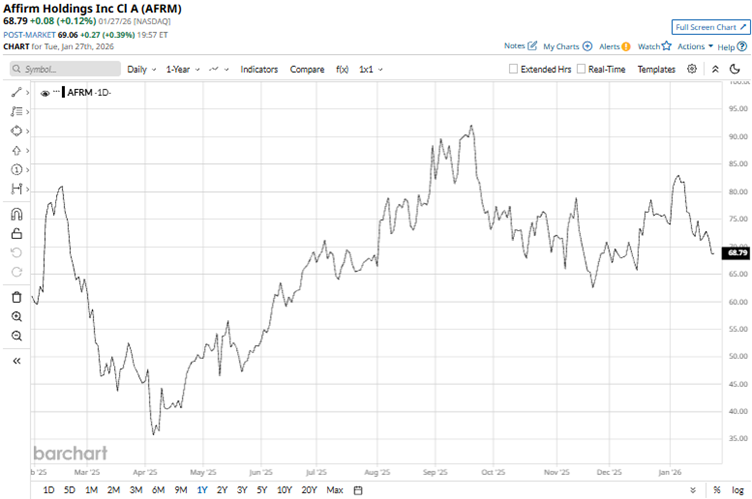
Task: Select the 5Y time range
Action: [261, 490]
